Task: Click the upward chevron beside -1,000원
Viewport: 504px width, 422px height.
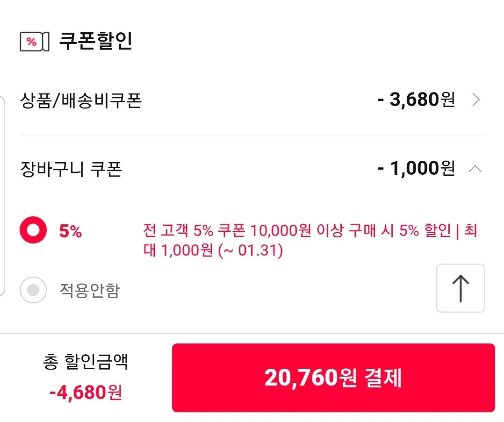Action: [475, 168]
